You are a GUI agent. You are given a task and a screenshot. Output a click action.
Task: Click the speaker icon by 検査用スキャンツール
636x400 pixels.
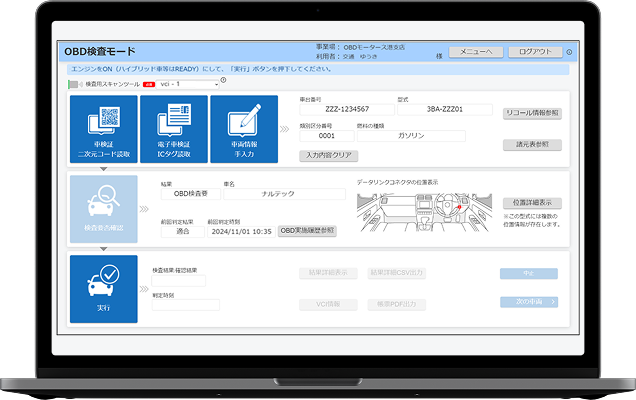[x=81, y=84]
